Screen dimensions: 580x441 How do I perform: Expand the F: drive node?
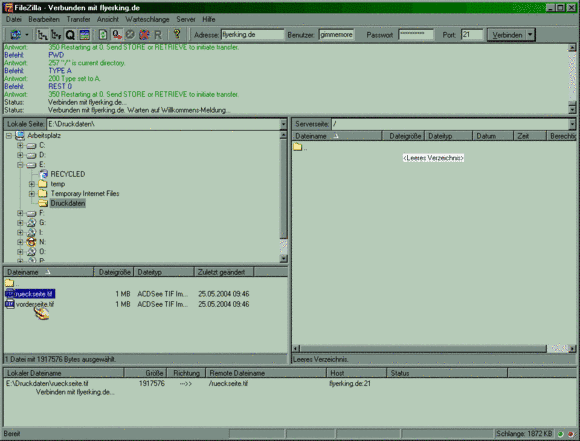20,213
